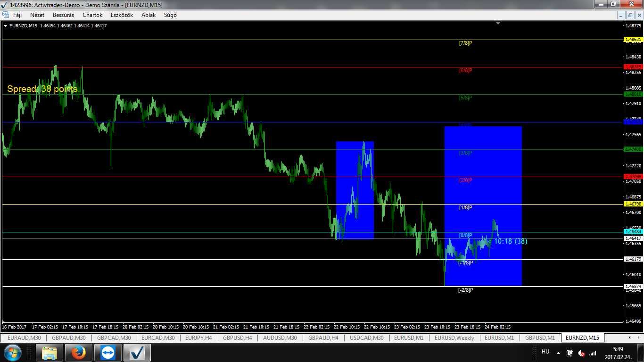The width and height of the screenshot is (644, 362).
Task: Open the Windows Start menu
Action: [x=12, y=352]
